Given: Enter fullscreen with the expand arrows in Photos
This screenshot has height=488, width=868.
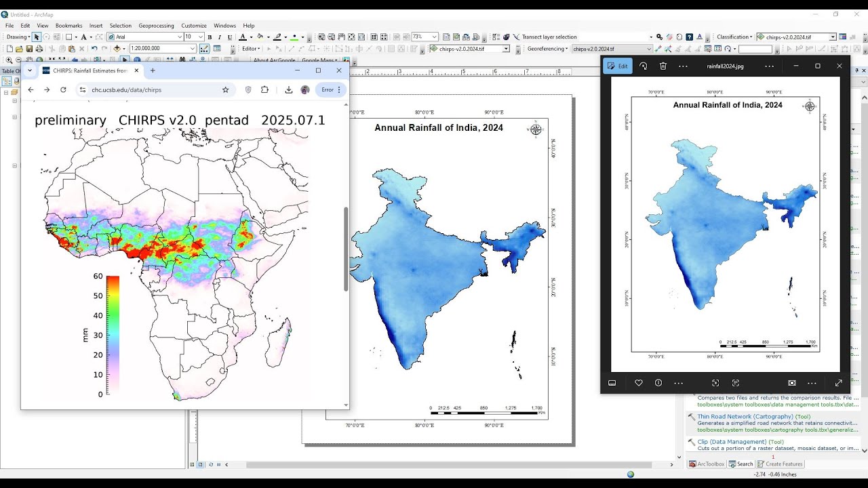Looking at the screenshot, I should click(838, 383).
